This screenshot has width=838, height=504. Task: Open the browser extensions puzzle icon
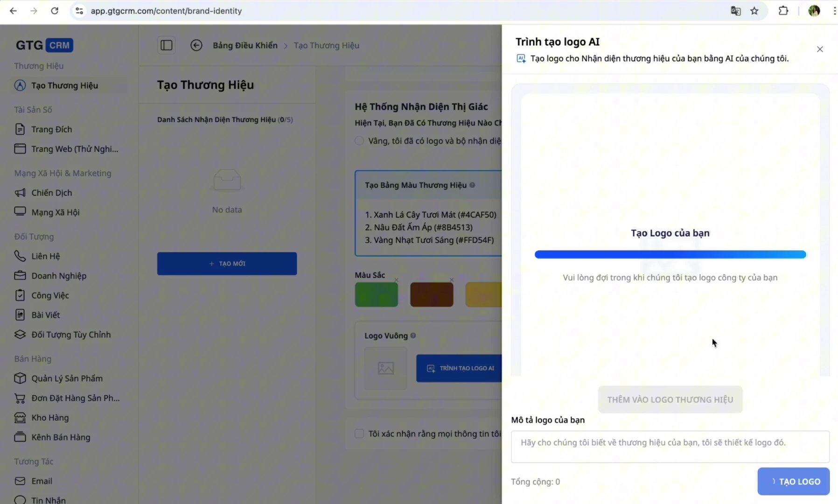783,11
